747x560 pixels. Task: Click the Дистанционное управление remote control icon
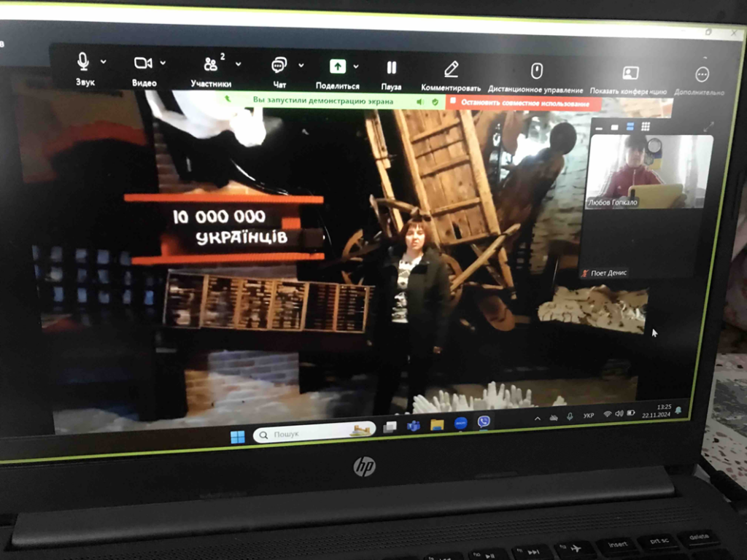[x=536, y=72]
